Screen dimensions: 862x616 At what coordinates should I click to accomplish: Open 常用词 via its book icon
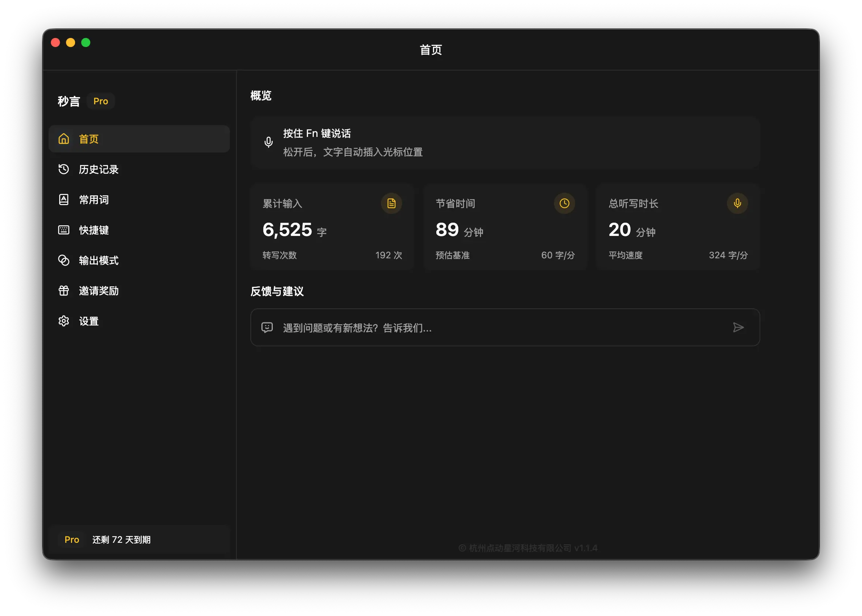[64, 200]
